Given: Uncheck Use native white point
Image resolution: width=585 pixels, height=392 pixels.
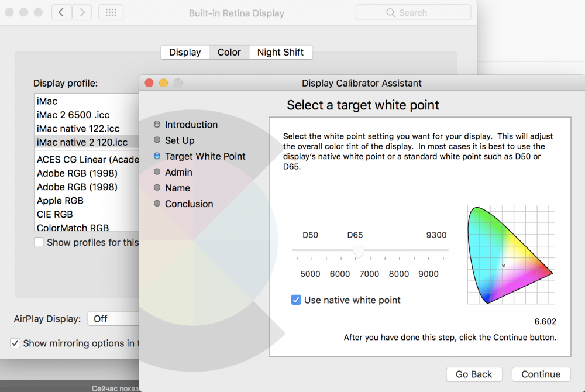Looking at the screenshot, I should (x=296, y=300).
